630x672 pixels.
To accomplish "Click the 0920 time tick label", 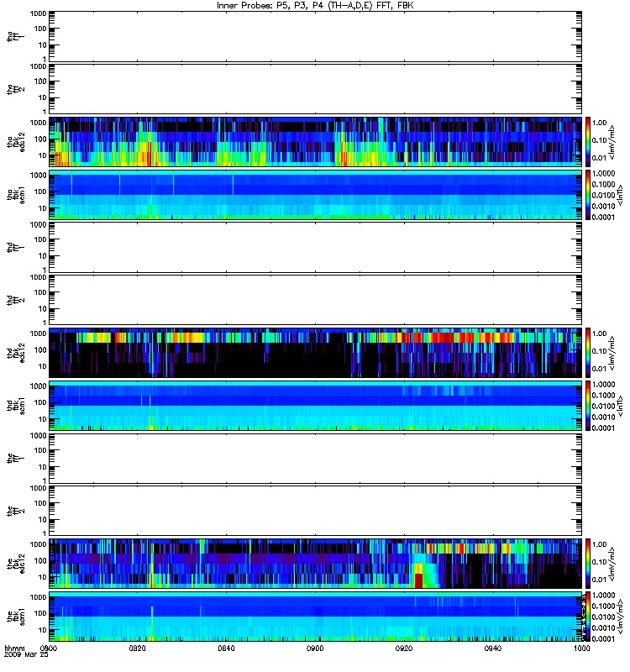I will click(404, 648).
